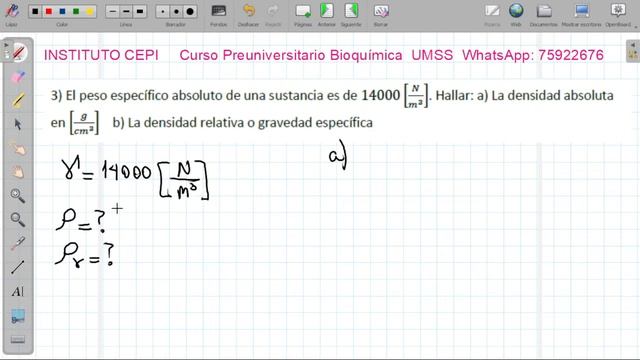Select the red pen color

click(x=49, y=11)
